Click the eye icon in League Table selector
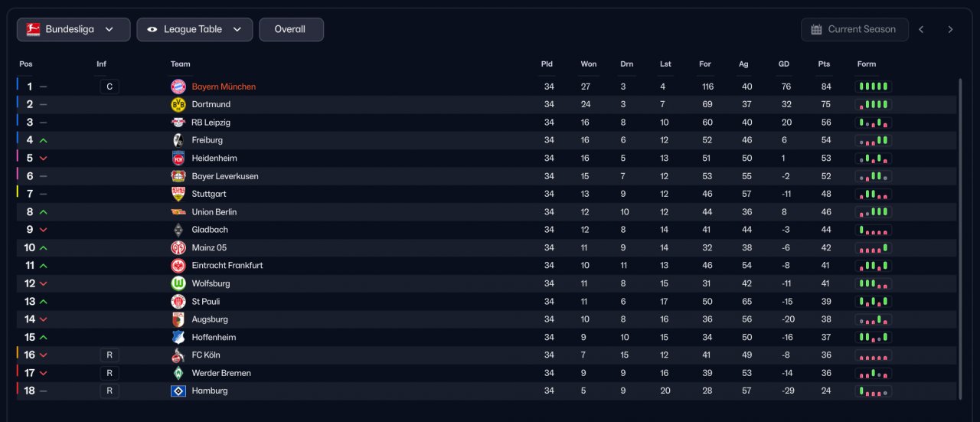Viewport: 980px width, 422px height. click(x=152, y=29)
